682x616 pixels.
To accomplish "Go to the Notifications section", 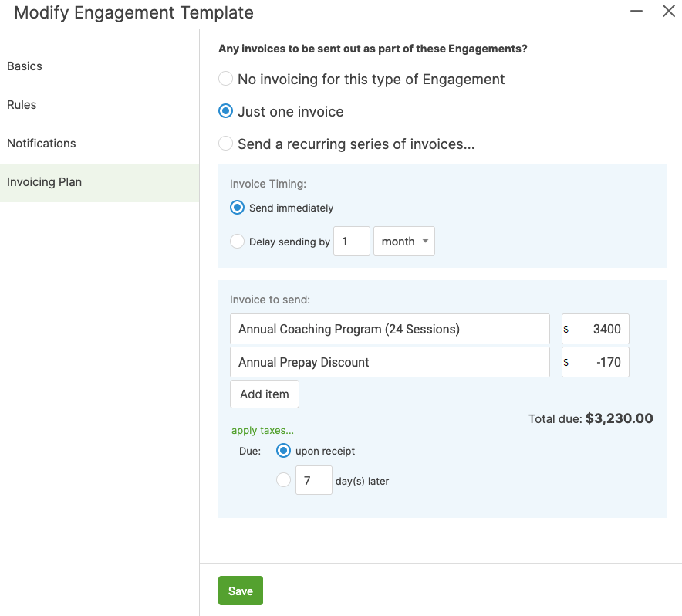I will pos(41,144).
